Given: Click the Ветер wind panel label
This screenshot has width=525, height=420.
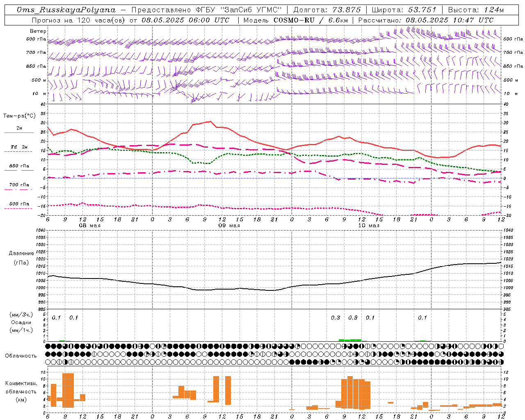Looking at the screenshot, I should pyautogui.click(x=38, y=31).
